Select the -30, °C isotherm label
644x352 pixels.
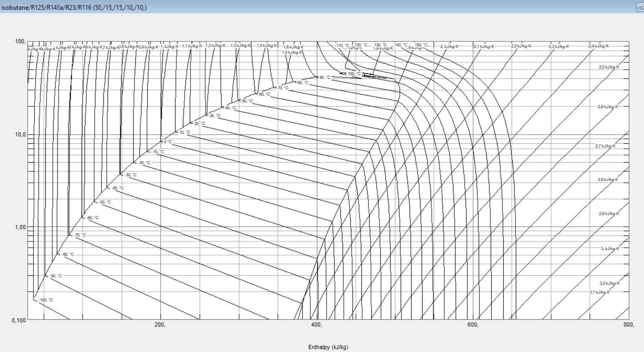tap(131, 175)
